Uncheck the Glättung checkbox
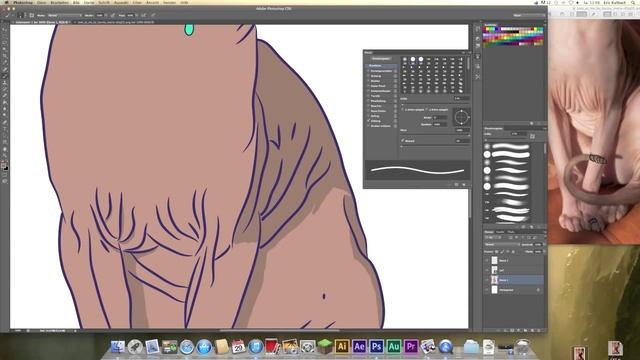Image resolution: width=640 pixels, height=360 pixels. click(369, 121)
